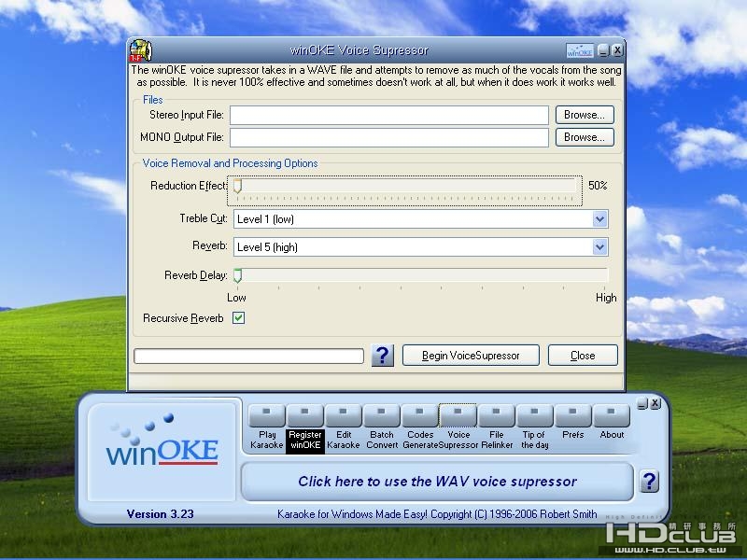Image resolution: width=747 pixels, height=560 pixels.
Task: Click the Close button in the dialog
Action: coord(583,356)
